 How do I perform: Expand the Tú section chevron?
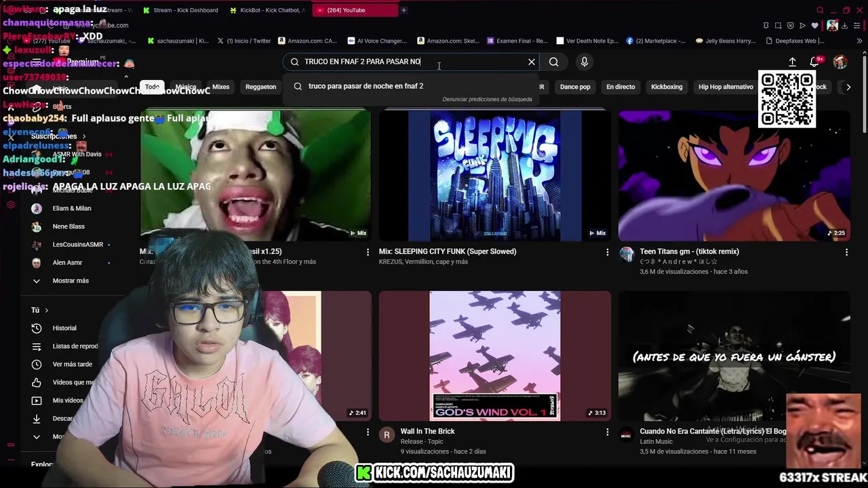pos(46,310)
